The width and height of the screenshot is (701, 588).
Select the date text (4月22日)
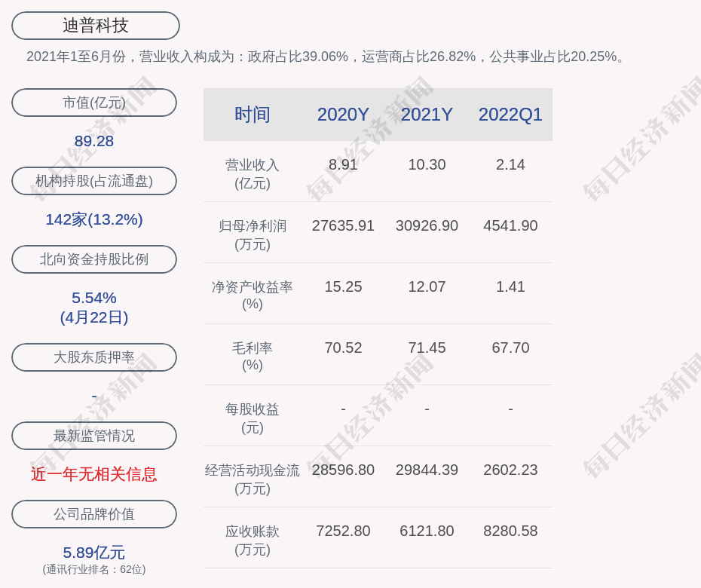pos(94,317)
